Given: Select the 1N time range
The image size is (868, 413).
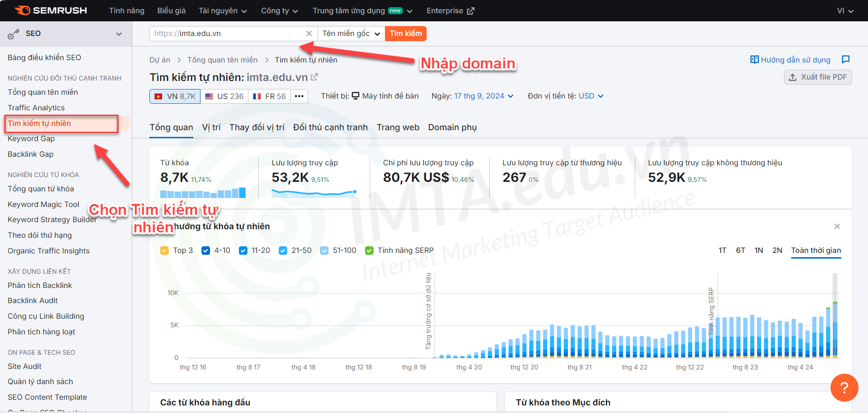Looking at the screenshot, I should [759, 251].
